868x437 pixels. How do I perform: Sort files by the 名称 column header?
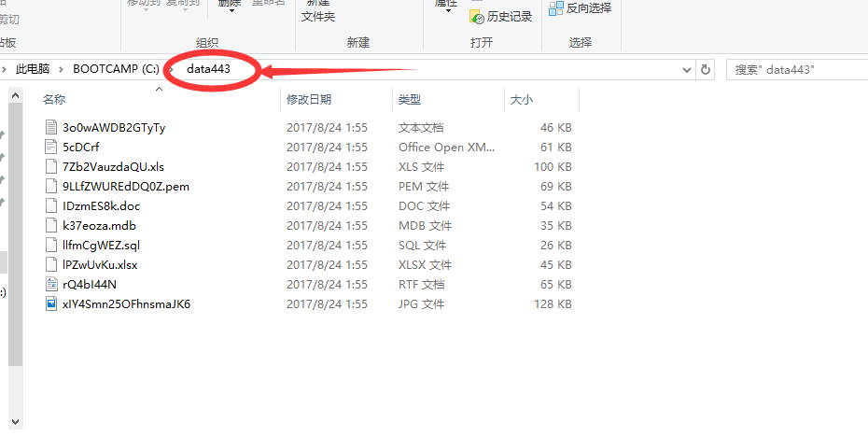pos(54,100)
